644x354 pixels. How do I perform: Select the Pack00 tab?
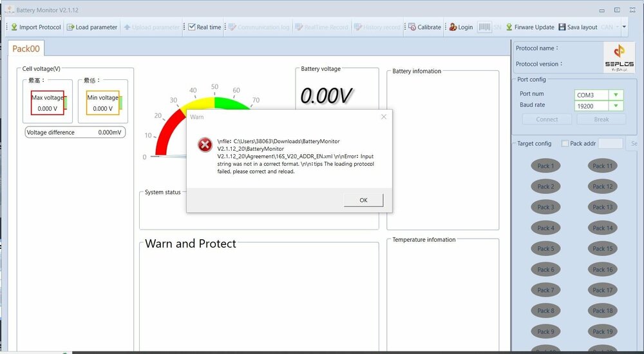26,48
